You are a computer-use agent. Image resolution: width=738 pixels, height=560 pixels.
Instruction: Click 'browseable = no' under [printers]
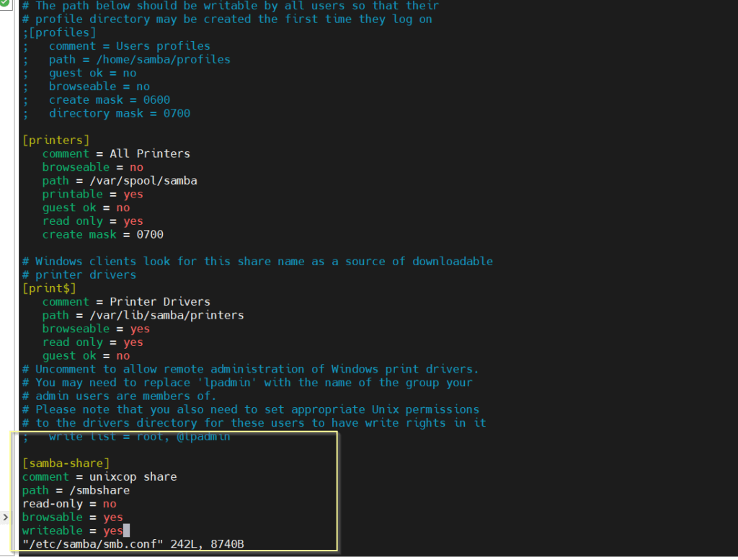(x=93, y=167)
